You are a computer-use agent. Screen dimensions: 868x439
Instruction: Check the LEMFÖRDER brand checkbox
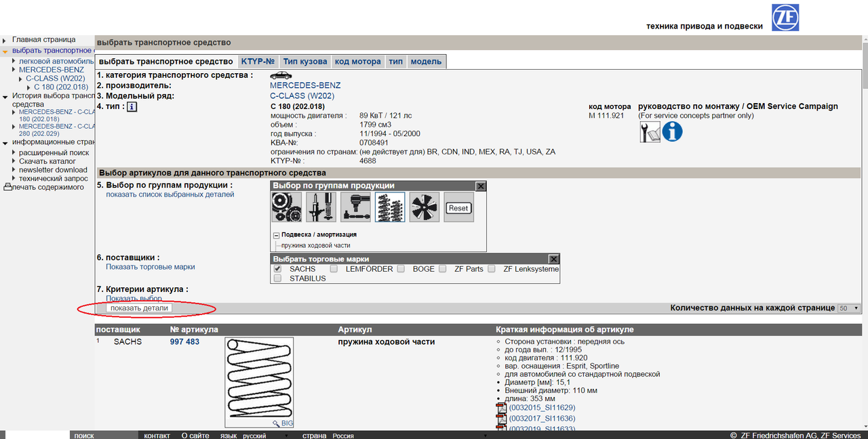(x=334, y=269)
